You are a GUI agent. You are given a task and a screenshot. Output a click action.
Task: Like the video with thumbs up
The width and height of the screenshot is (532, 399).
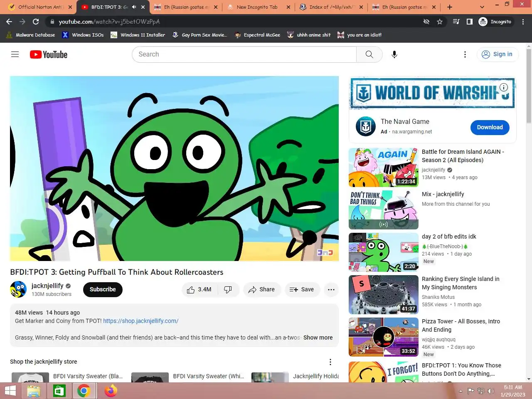click(x=199, y=290)
